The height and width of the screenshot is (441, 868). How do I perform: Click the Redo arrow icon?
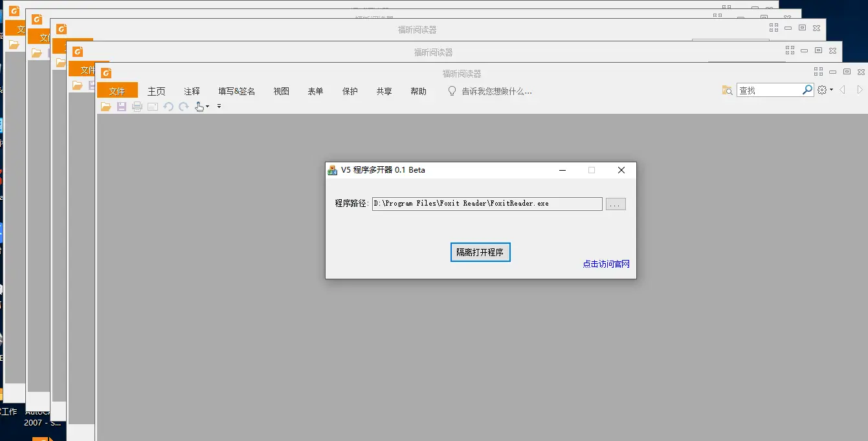184,107
